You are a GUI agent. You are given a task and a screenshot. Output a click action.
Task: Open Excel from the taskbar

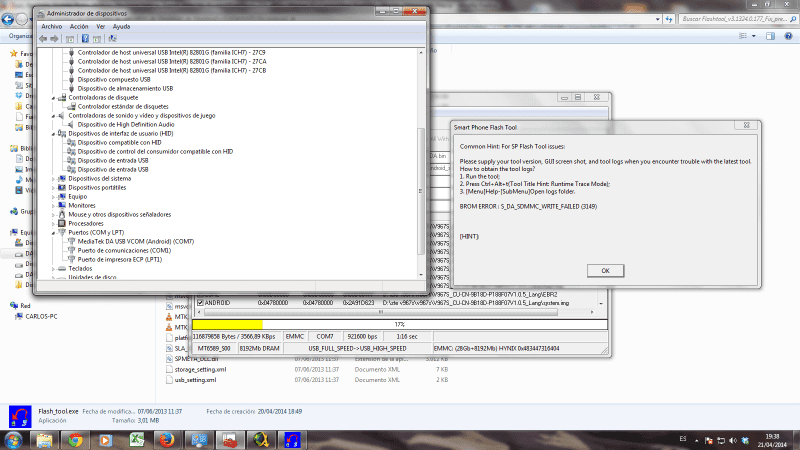coord(137,440)
